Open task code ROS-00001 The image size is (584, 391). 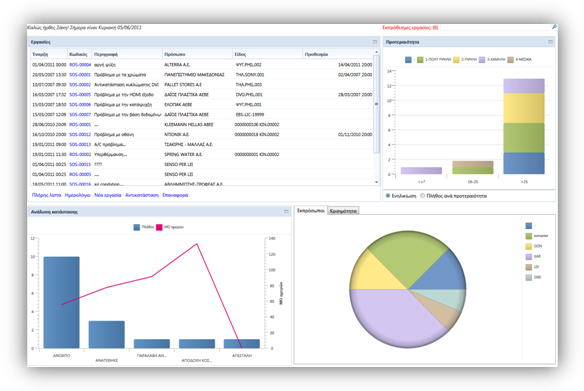point(80,125)
